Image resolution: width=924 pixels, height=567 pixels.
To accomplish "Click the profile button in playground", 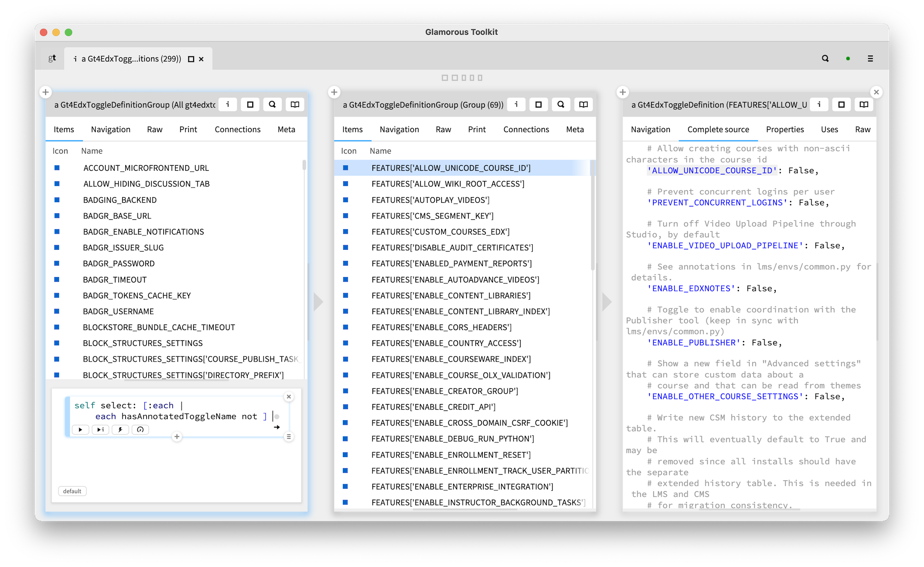I will [x=140, y=429].
